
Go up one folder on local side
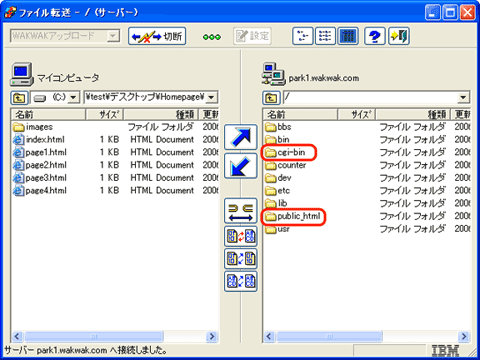pyautogui.click(x=19, y=98)
